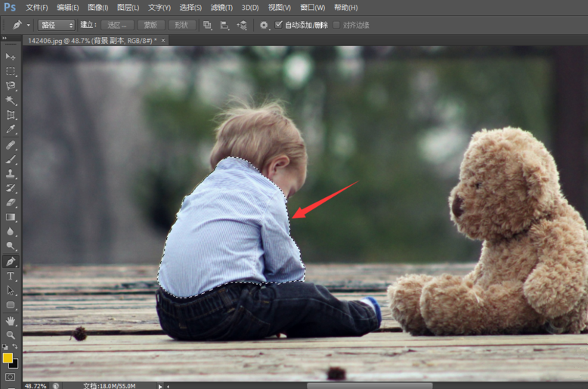The height and width of the screenshot is (389, 588).
Task: Click the yellow foreground color swatch
Action: pos(8,357)
